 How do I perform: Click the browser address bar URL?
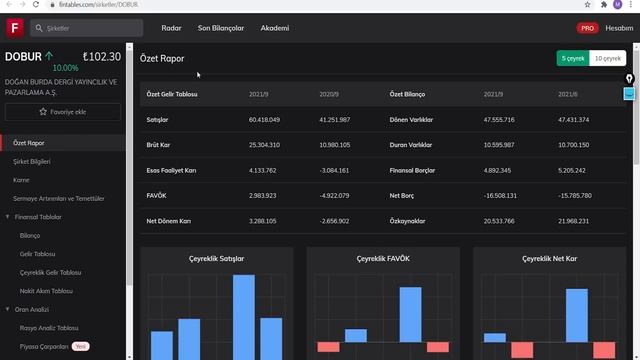click(98, 4)
